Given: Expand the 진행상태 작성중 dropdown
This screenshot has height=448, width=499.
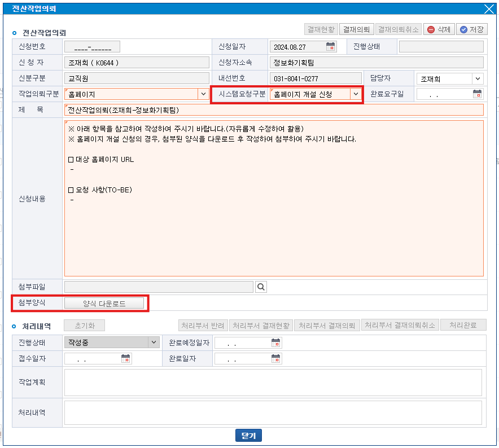Looking at the screenshot, I should 154,342.
